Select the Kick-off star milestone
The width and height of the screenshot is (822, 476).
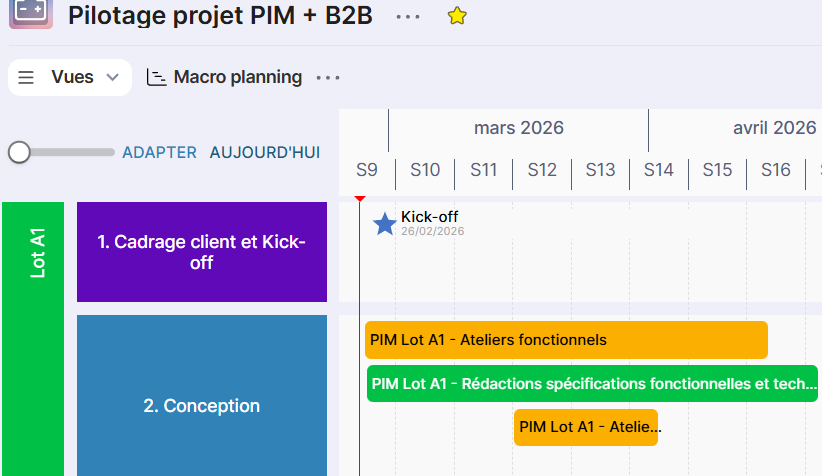click(385, 224)
